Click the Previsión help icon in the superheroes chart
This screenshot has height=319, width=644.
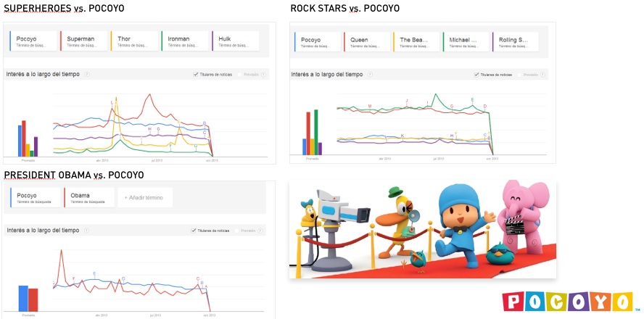[263, 74]
